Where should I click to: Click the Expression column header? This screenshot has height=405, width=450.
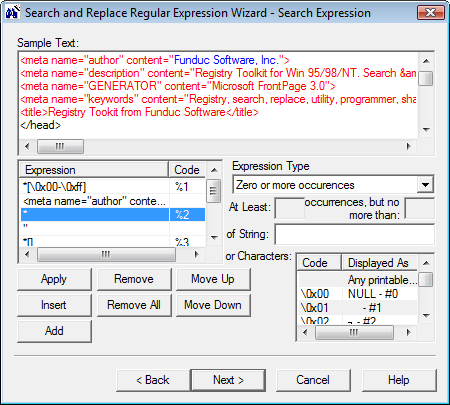94,170
